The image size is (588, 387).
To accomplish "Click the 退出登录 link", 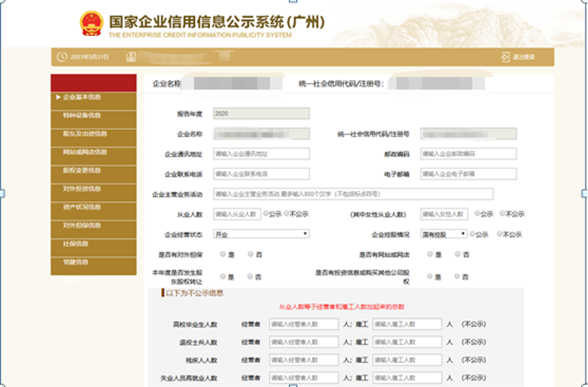I will (523, 57).
